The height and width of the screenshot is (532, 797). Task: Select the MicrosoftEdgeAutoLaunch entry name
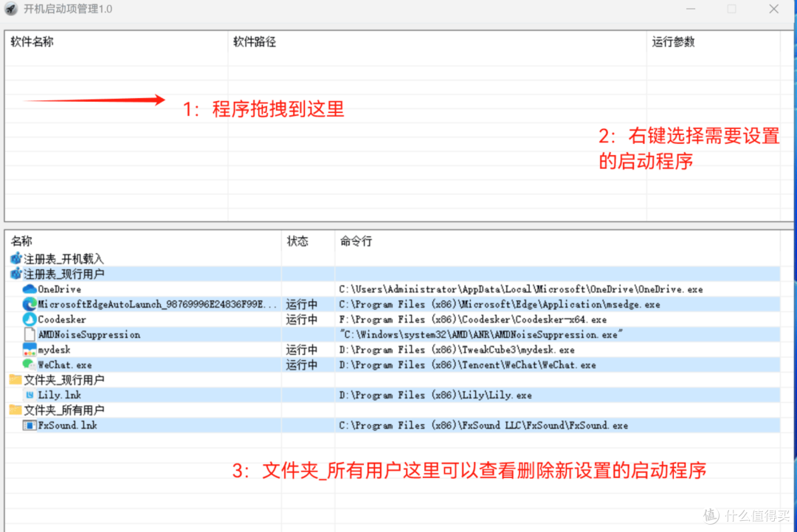pyautogui.click(x=158, y=304)
